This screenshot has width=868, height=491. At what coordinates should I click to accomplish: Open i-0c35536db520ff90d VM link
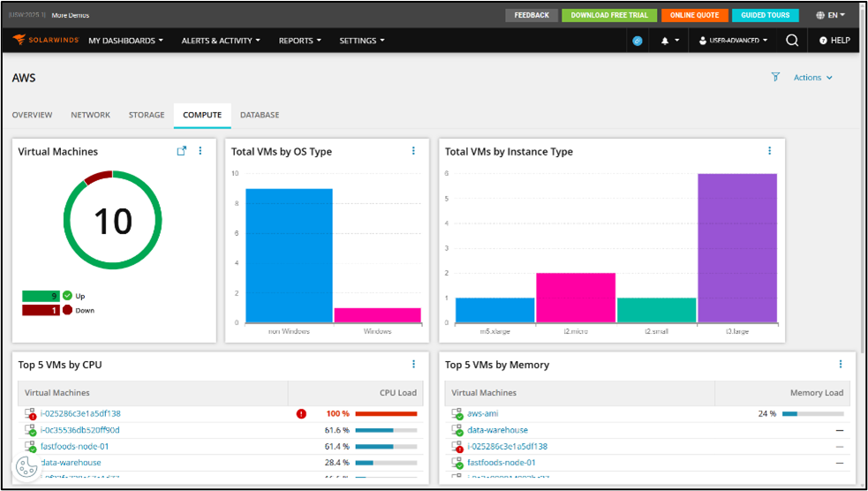(80, 430)
